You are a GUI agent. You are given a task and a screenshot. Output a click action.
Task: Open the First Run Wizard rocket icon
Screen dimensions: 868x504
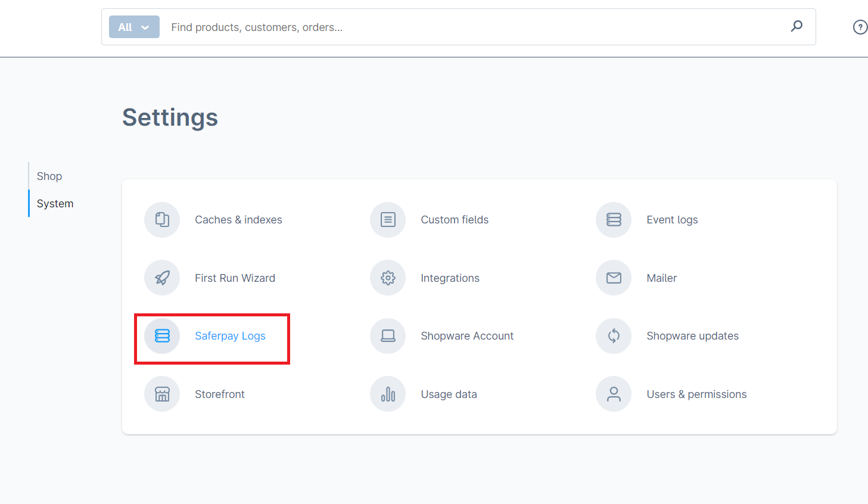(x=162, y=278)
